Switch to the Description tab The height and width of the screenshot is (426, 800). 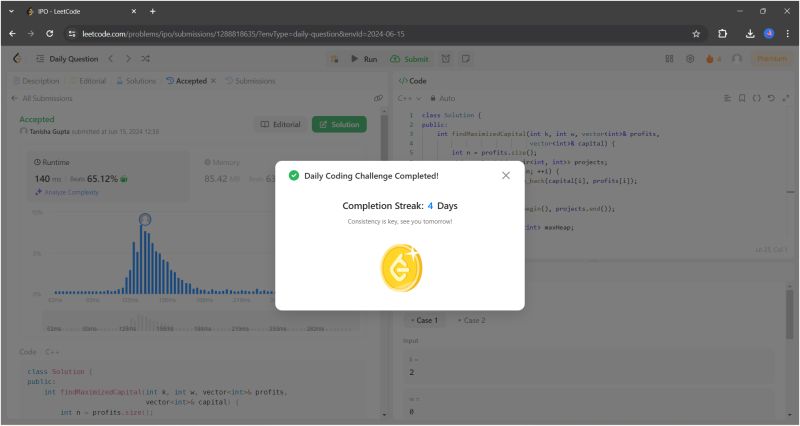[x=36, y=81]
